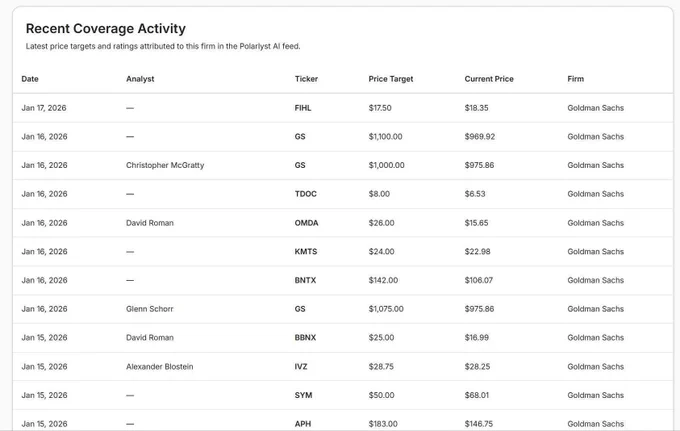Click the Price Target column header

(391, 79)
